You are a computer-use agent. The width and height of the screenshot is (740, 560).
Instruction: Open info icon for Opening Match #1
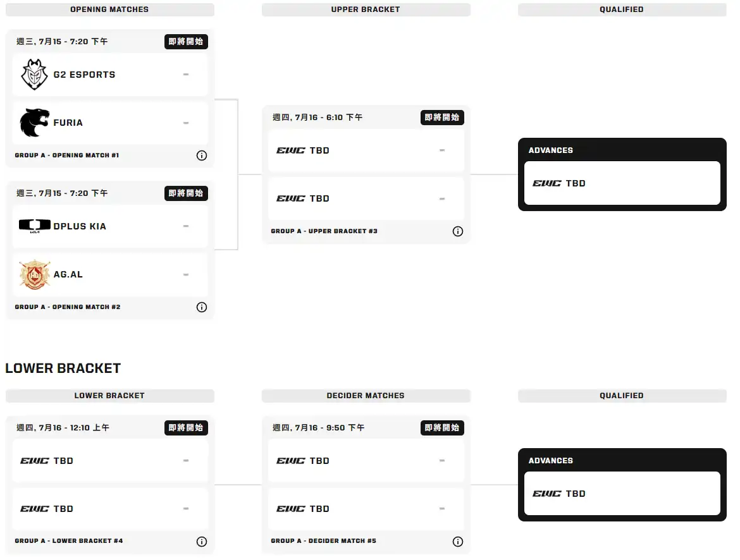coord(202,155)
